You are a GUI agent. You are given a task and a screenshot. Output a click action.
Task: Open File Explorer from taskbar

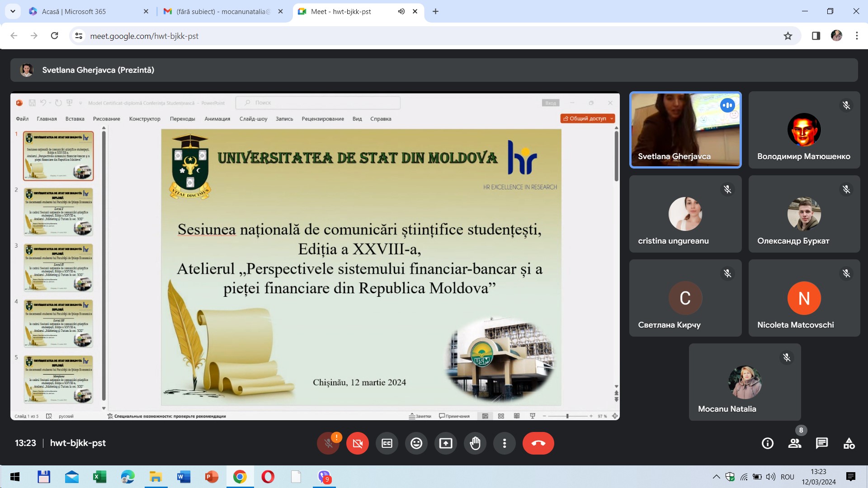156,477
